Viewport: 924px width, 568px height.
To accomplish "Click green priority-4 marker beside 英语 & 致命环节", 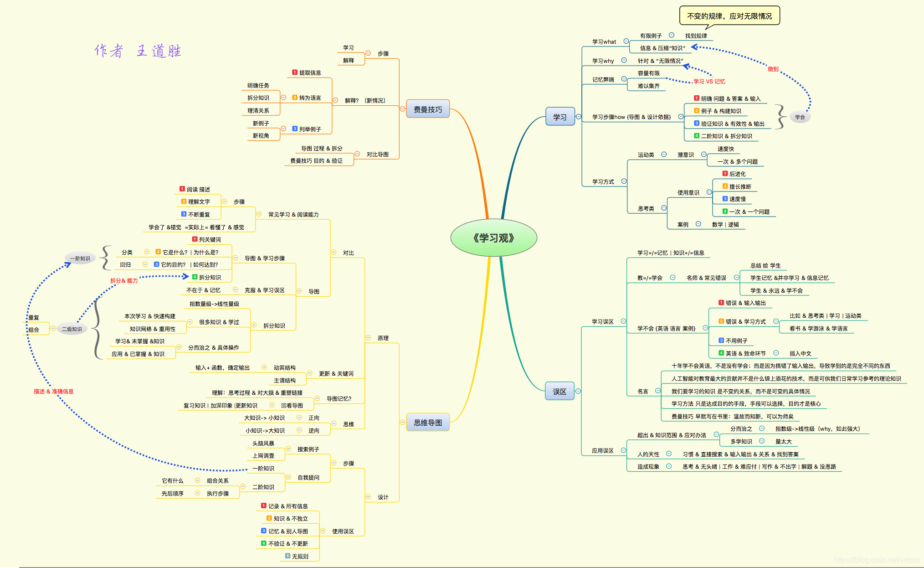I will point(721,353).
